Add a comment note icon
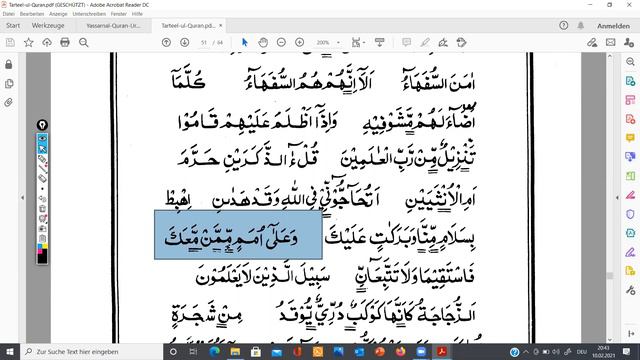 [407, 42]
